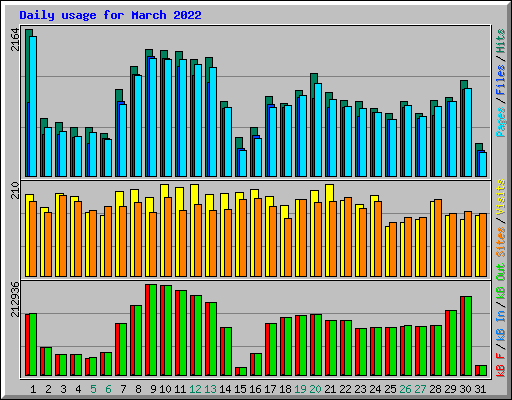The height and width of the screenshot is (400, 512).
Task: Click day 9 on the x-axis
Action: [153, 389]
